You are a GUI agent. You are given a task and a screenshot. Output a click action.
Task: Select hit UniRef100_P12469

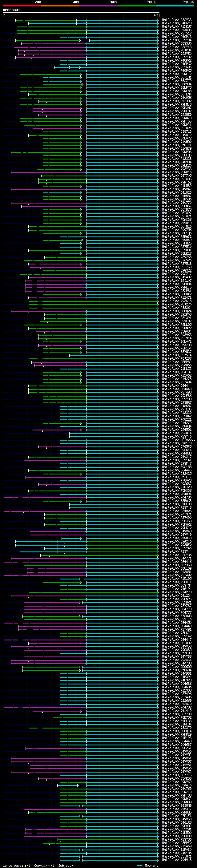177,846
